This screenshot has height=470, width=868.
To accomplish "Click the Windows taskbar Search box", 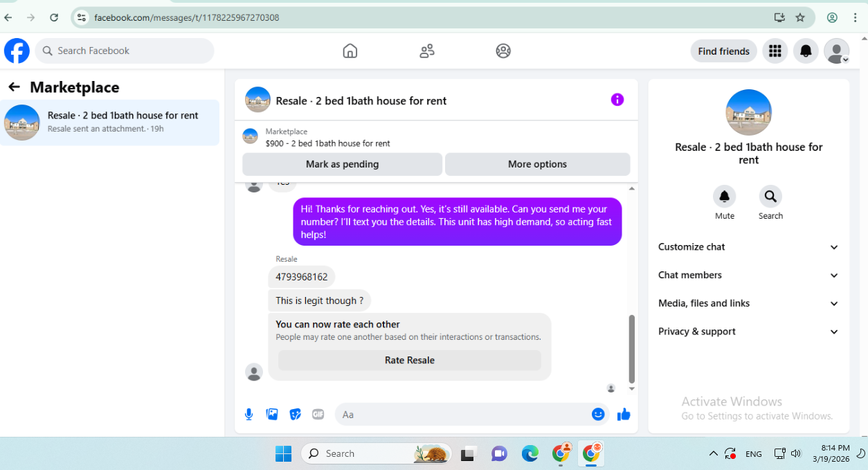I will 376,453.
